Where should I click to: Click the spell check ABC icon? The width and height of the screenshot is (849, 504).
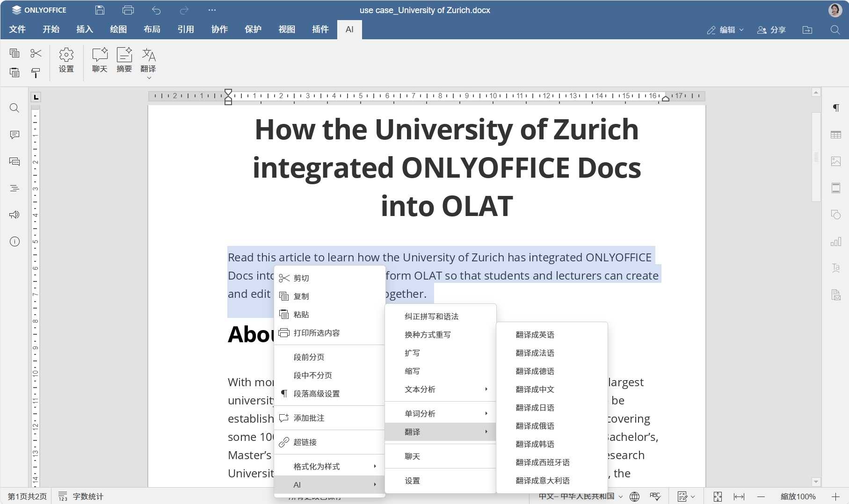pos(655,496)
